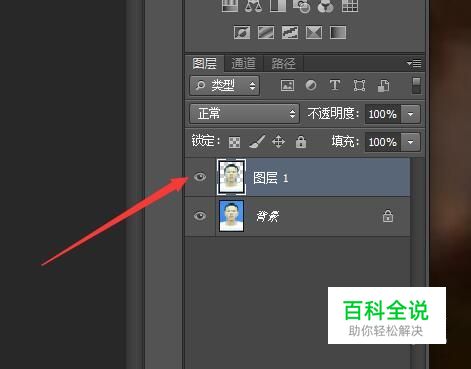Click the 填充 label
Screen dimensions: 471x369
pos(345,142)
